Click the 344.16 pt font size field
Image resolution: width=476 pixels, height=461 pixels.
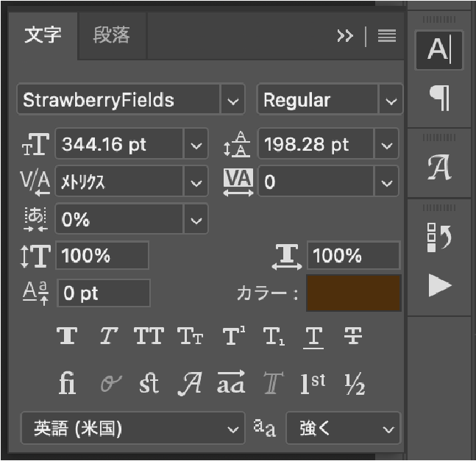(x=120, y=144)
